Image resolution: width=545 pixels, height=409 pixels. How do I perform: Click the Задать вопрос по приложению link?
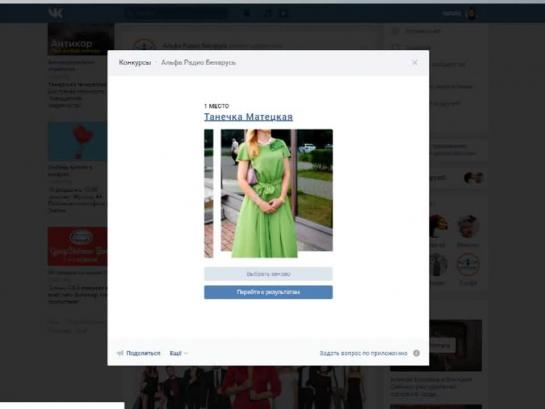tap(364, 353)
